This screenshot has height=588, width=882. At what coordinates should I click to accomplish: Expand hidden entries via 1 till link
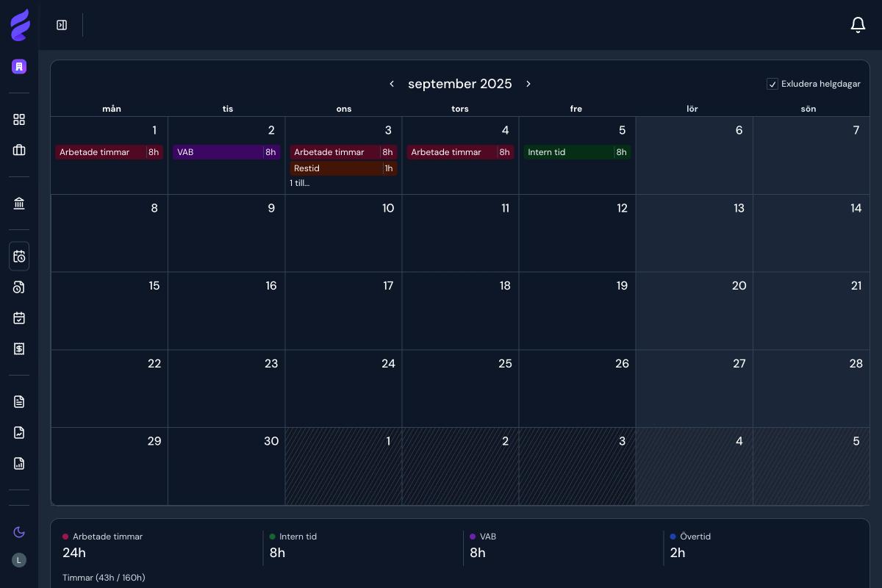point(299,183)
